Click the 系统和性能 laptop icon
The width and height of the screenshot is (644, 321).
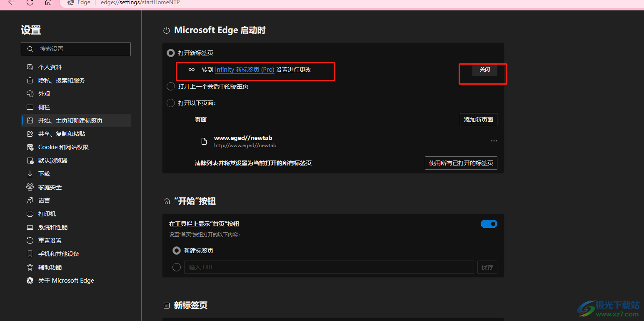pos(30,227)
